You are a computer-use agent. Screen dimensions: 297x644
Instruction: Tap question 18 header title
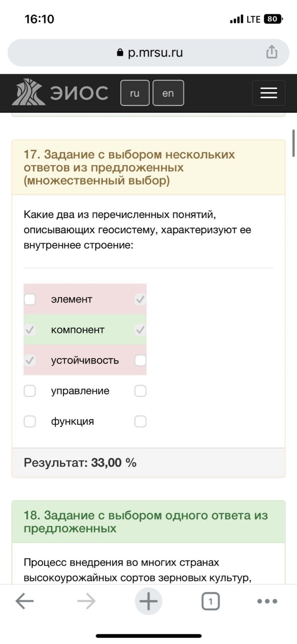pyautogui.click(x=146, y=522)
